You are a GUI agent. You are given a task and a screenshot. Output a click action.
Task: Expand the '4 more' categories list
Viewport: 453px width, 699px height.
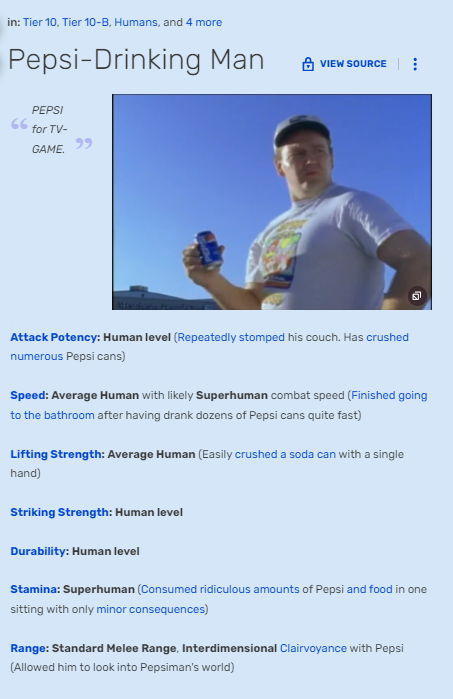204,22
